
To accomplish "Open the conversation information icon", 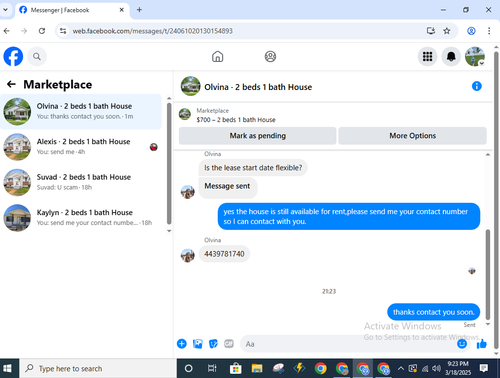I will (x=477, y=86).
